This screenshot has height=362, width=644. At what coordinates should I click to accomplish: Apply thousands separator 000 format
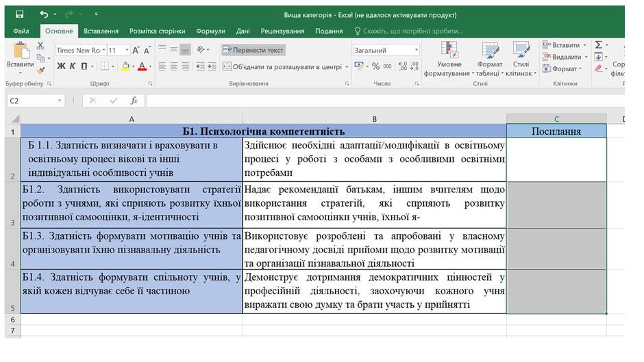387,66
